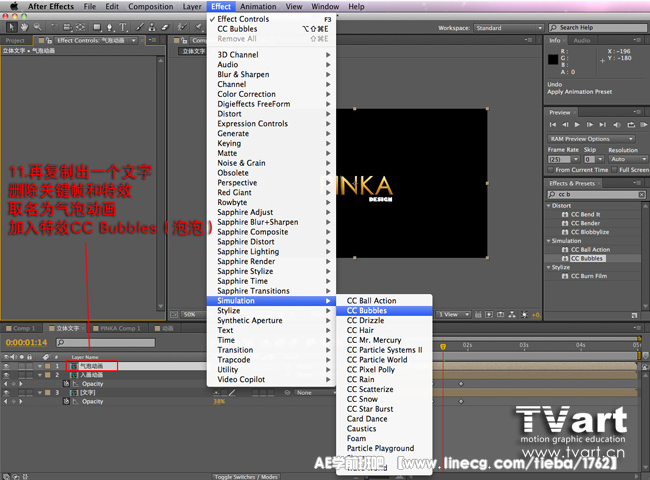Image resolution: width=650 pixels, height=480 pixels.
Task: Switch to the Audio panel tab
Action: coord(582,41)
